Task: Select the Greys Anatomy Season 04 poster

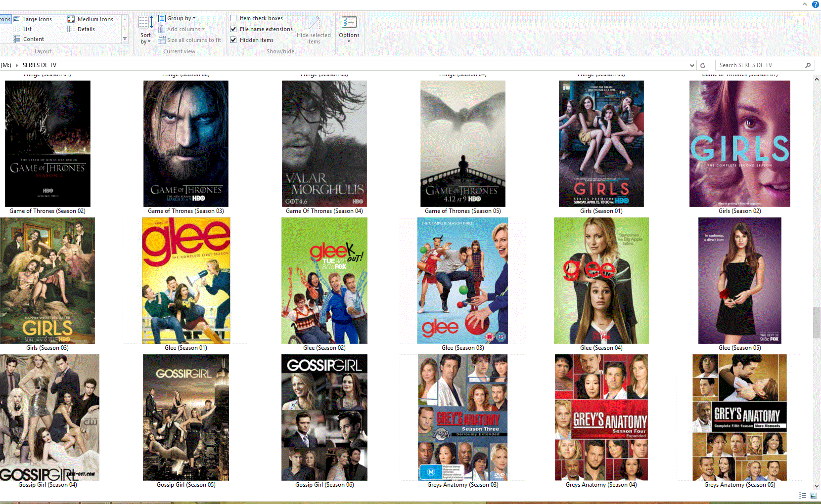Action: coord(601,418)
